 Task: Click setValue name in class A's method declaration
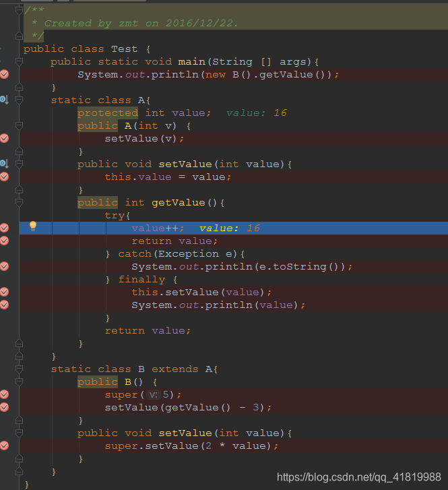point(185,164)
